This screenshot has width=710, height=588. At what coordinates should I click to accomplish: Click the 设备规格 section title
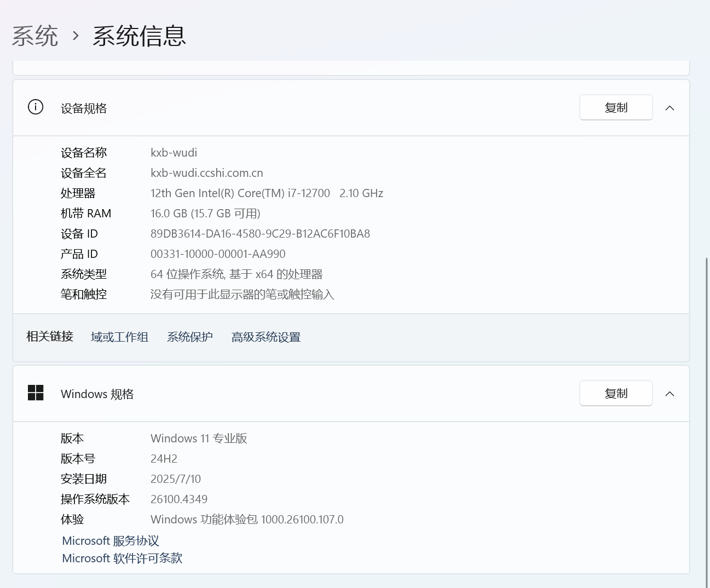click(x=84, y=108)
